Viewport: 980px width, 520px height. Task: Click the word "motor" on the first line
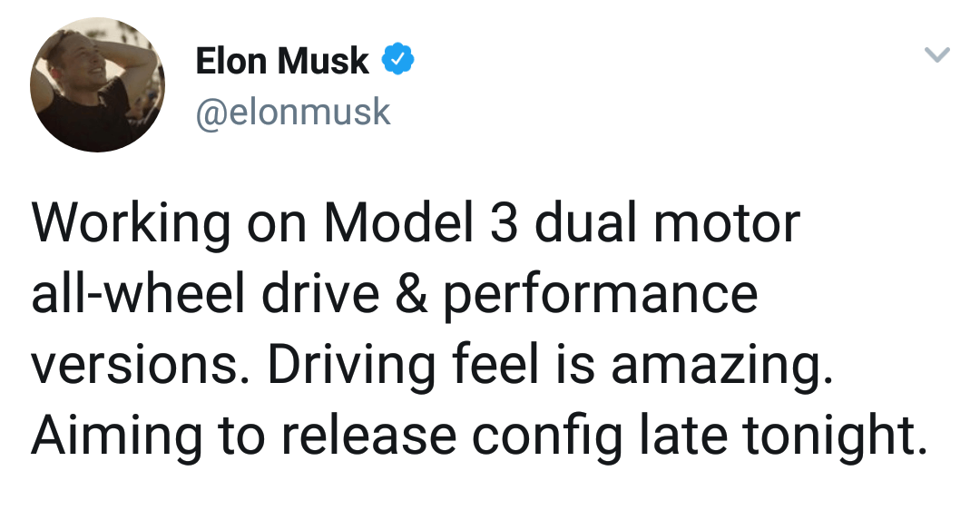pos(726,225)
